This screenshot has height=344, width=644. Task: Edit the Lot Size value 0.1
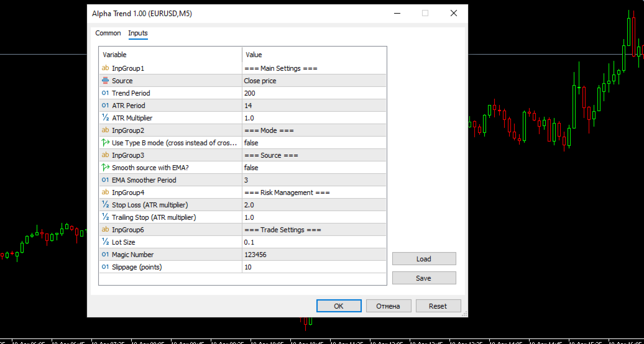[314, 242]
